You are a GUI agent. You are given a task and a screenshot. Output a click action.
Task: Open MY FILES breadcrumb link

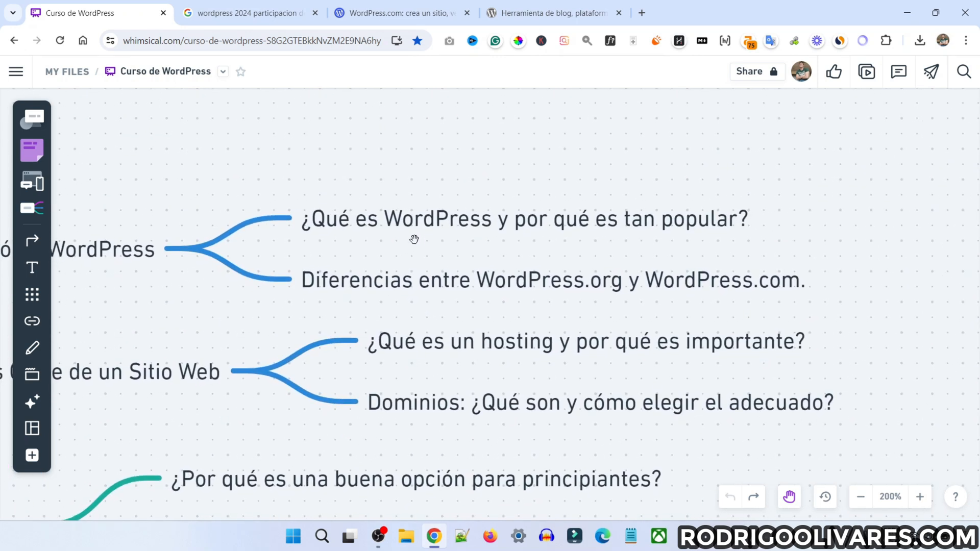pyautogui.click(x=67, y=71)
